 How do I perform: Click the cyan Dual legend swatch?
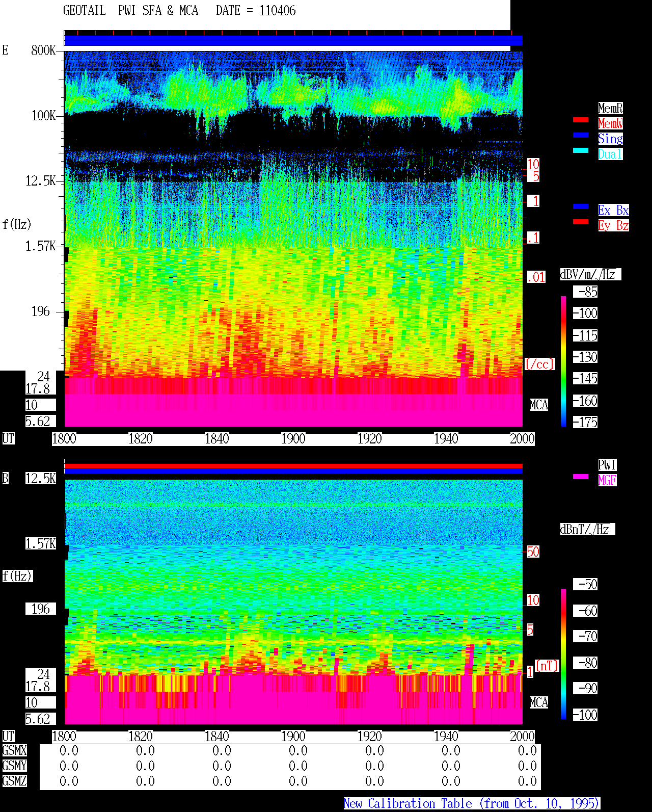pyautogui.click(x=581, y=150)
